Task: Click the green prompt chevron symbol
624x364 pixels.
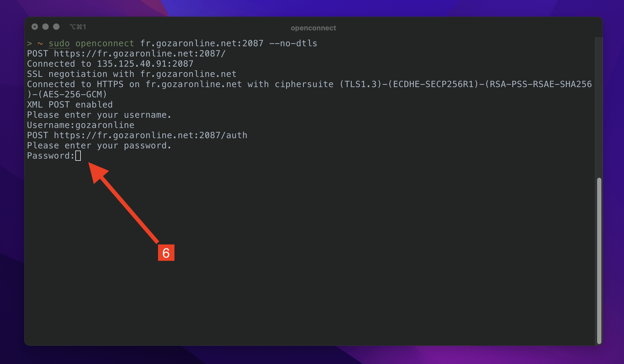Action: point(29,43)
